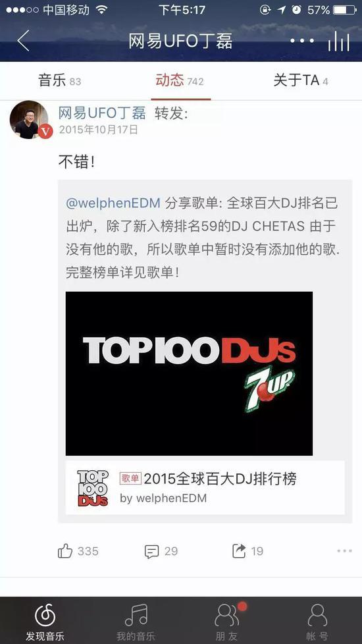Screen dimensions: 362x644
Task: Share the post using forward icon
Action: 239,550
